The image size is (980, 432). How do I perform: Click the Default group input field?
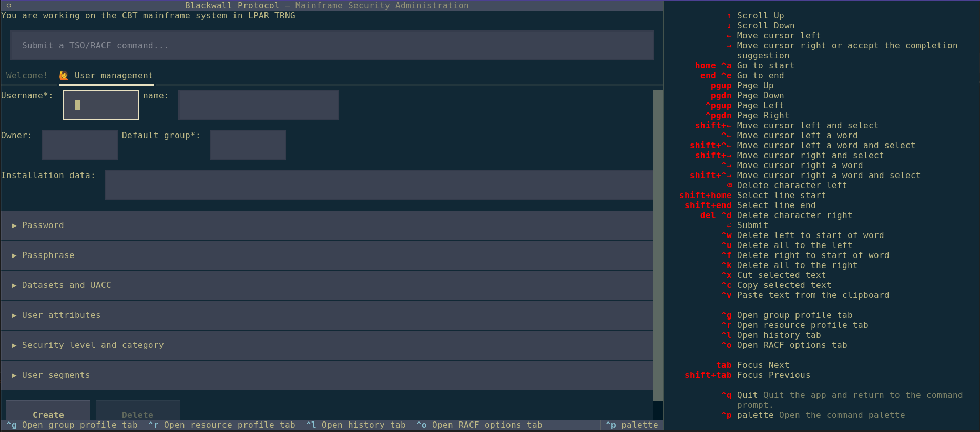point(248,145)
